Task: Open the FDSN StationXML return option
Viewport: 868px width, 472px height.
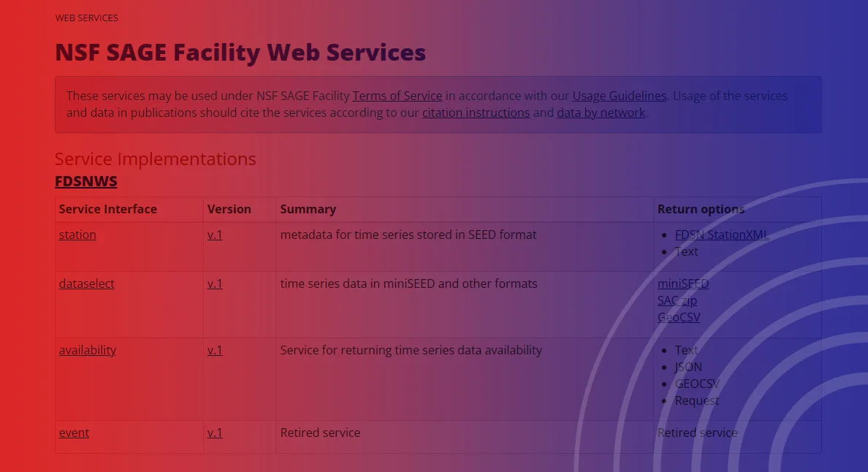Action: pos(721,235)
